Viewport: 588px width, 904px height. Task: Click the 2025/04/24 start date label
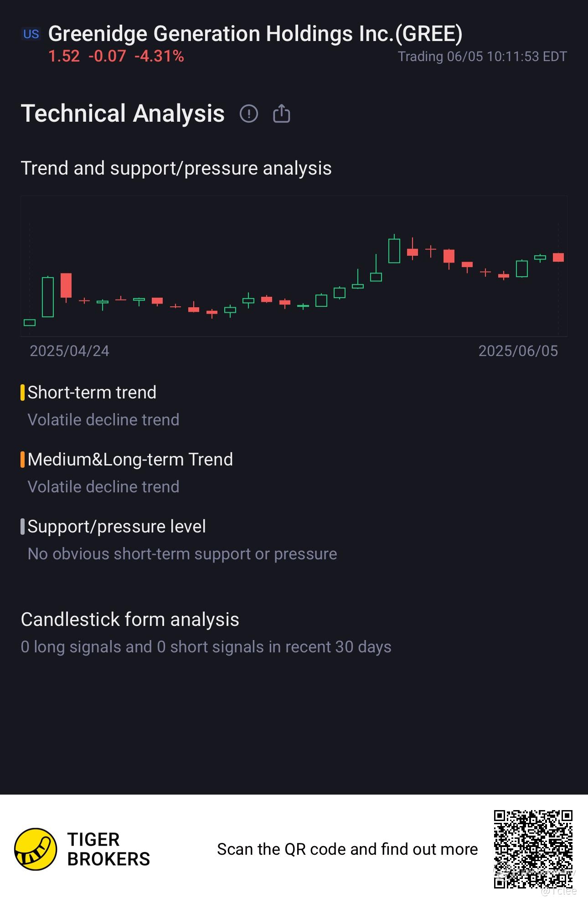(69, 351)
